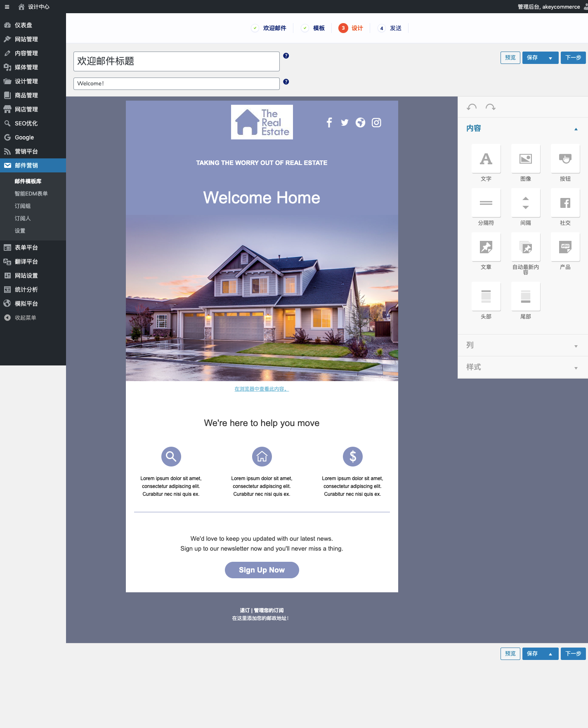
Task: Open 订阅组 submenu item
Action: [x=23, y=206]
